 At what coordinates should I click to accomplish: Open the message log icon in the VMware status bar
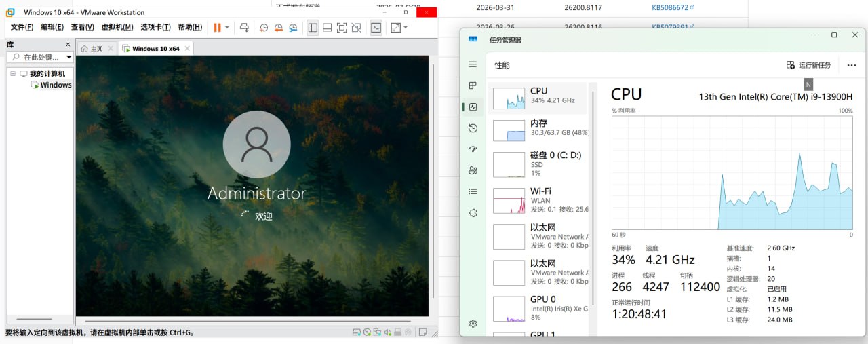click(x=422, y=332)
